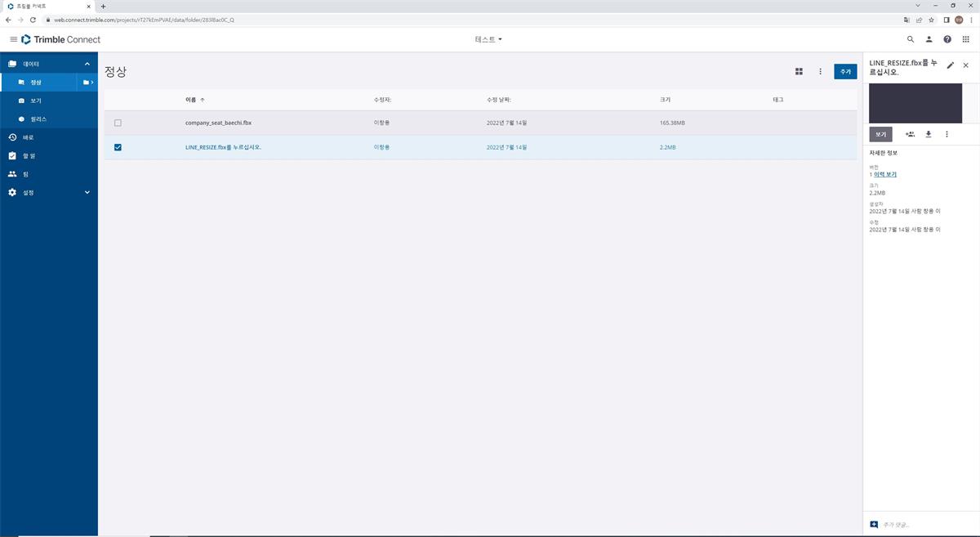Uncheck the LINE_RESIZE.fbx row checkbox
Image resolution: width=980 pixels, height=537 pixels.
click(118, 147)
